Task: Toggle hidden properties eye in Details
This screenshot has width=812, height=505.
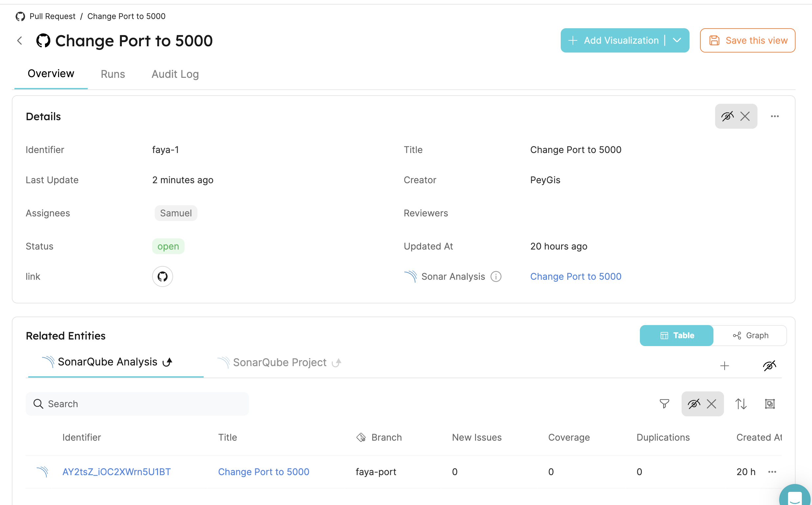Action: [x=727, y=116]
